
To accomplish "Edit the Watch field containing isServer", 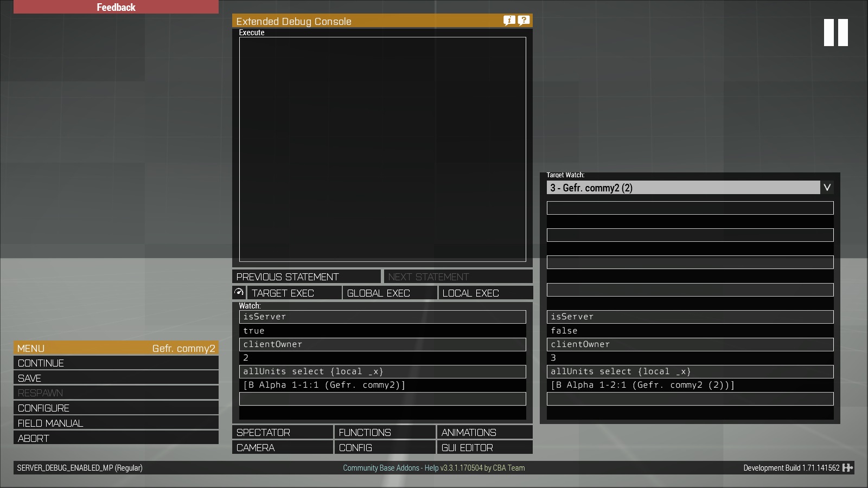I will tap(382, 317).
